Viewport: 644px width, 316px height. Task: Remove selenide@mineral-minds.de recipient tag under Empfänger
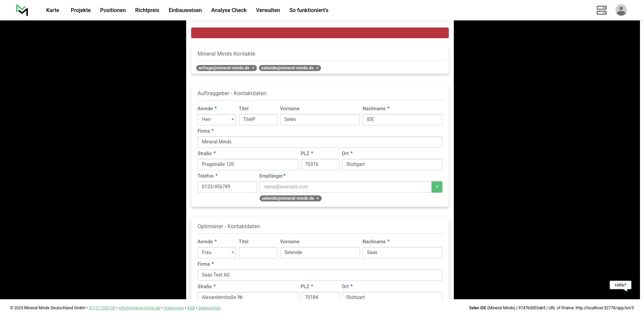[318, 198]
